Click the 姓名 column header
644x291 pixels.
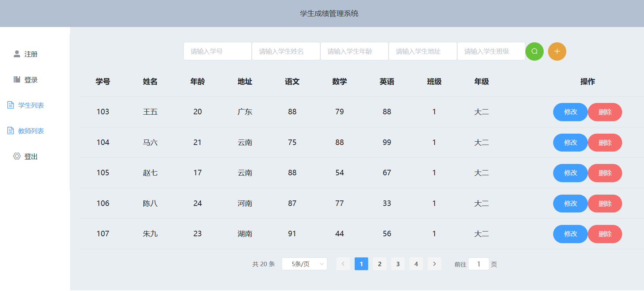(150, 82)
